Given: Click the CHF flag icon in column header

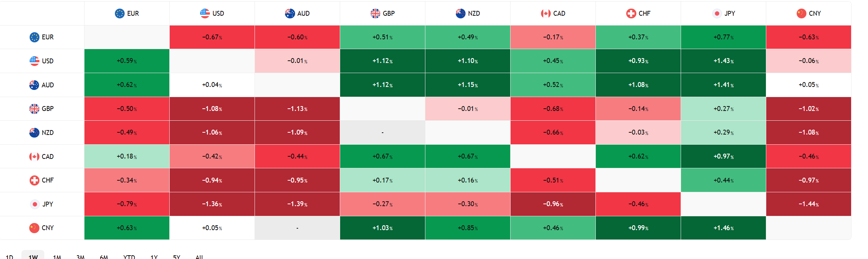Looking at the screenshot, I should click(x=631, y=13).
